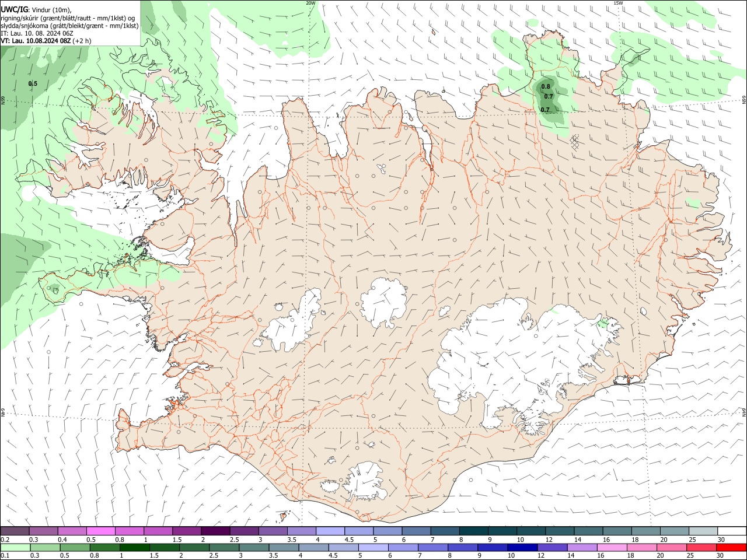Select the 'slydda/snjókoma' legend description line
747x560 pixels.
click(x=69, y=26)
